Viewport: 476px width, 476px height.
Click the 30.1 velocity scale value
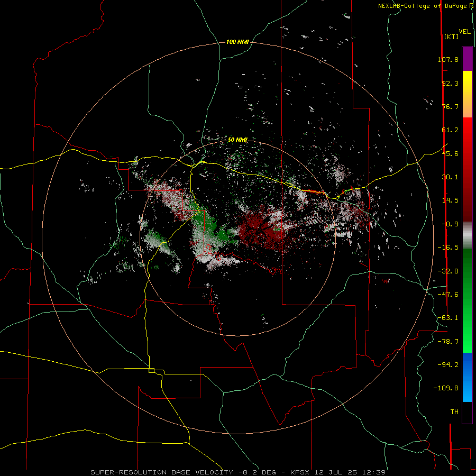[x=450, y=177]
